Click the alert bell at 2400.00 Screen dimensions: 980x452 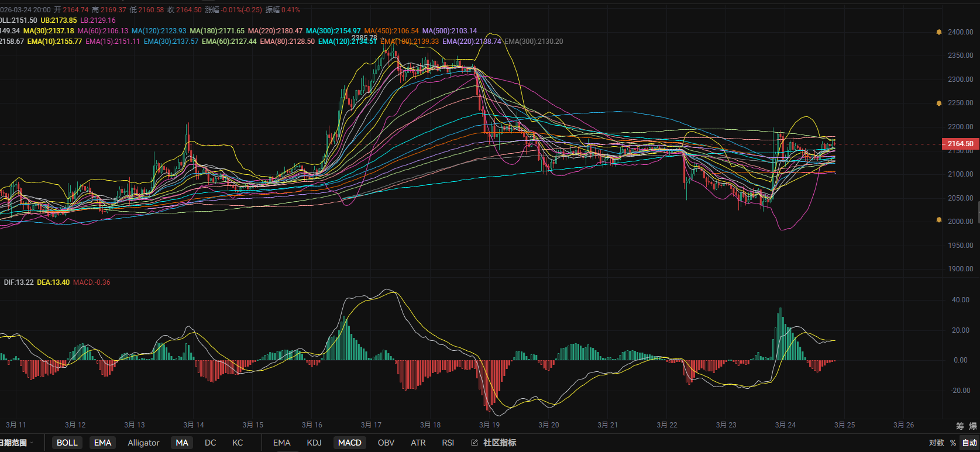click(x=939, y=32)
